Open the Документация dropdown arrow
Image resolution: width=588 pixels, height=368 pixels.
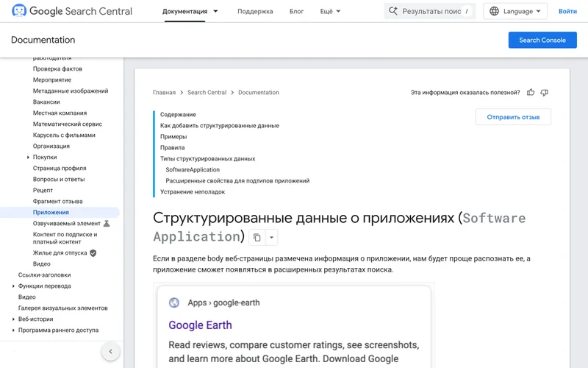(215, 11)
